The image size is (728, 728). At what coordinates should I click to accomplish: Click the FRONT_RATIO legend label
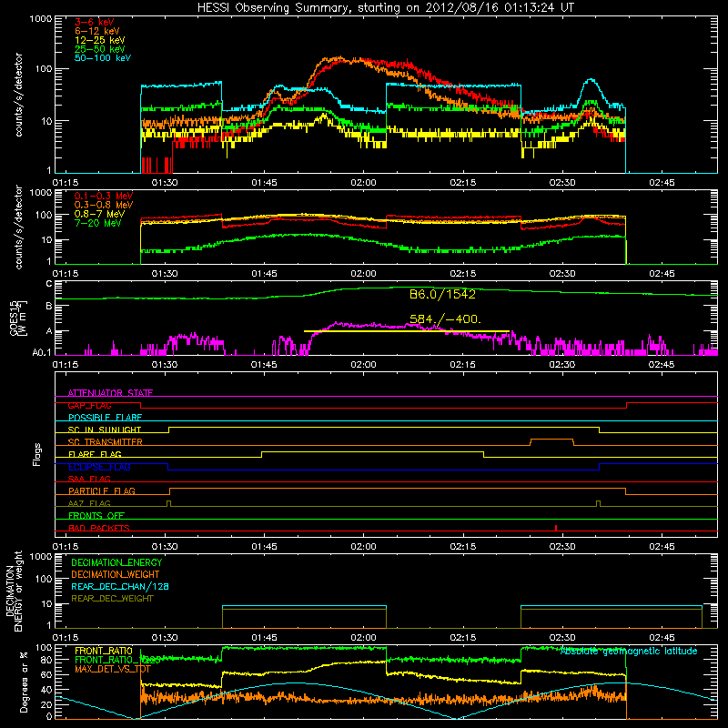pos(104,651)
